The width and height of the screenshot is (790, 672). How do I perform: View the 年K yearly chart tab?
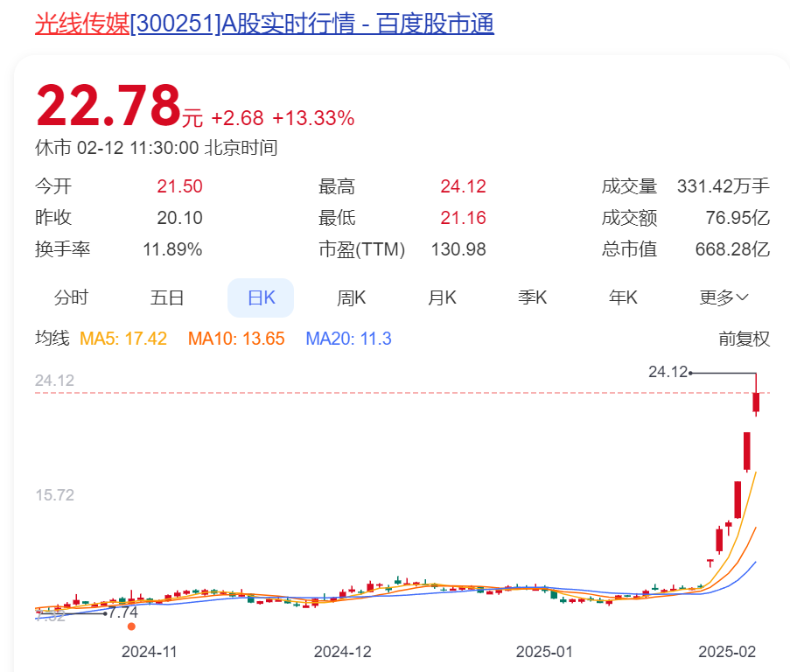click(623, 297)
